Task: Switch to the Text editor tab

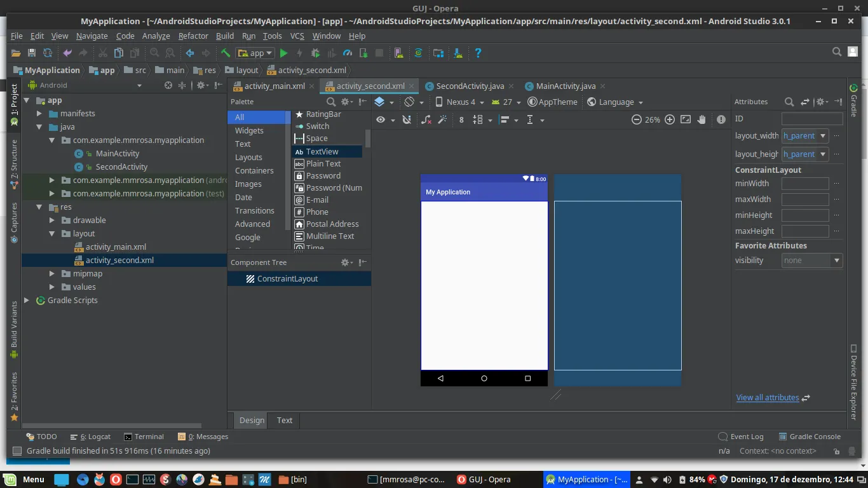Action: (x=285, y=420)
